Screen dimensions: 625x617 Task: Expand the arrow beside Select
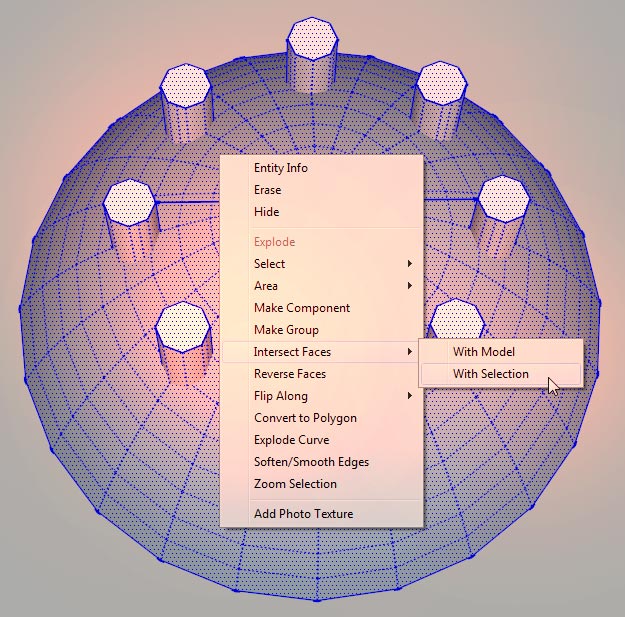409,263
